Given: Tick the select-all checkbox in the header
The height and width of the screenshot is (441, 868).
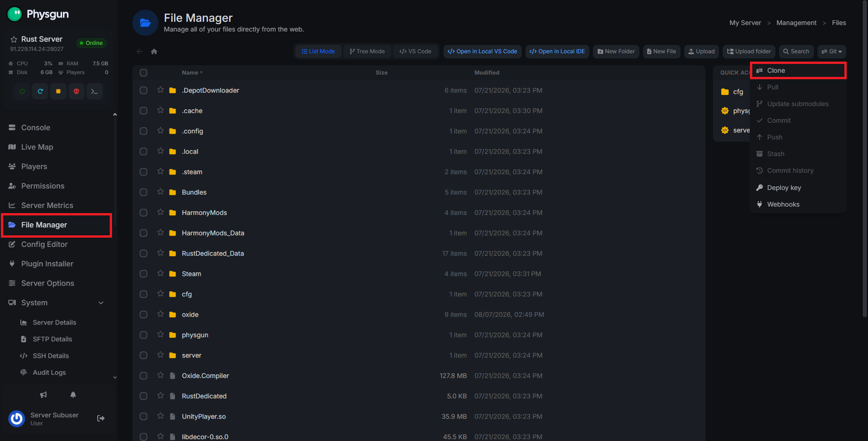Looking at the screenshot, I should 144,73.
